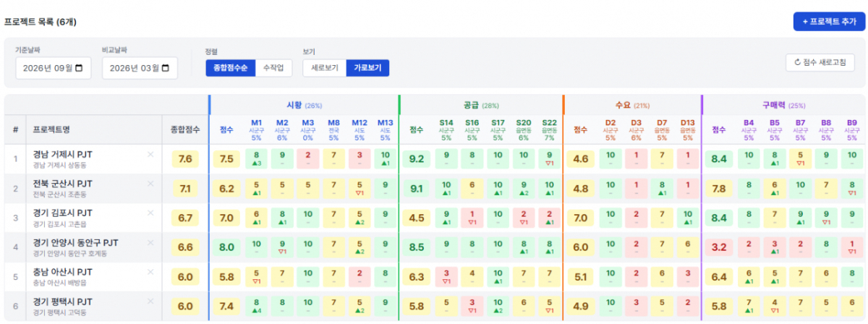868x324 pixels.
Task: Remove 경기 김포시 PJT with X icon
Action: [x=150, y=213]
